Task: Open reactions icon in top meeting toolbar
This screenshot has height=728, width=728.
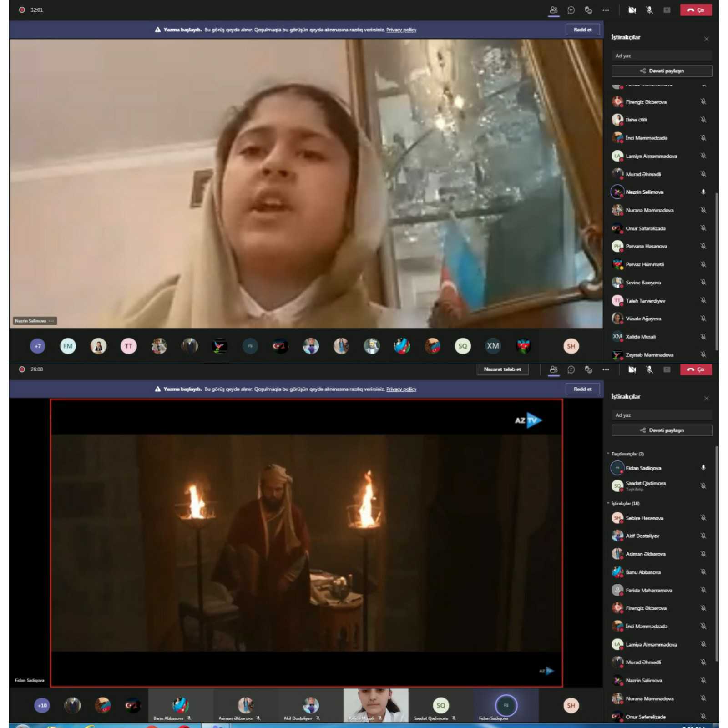Action: click(x=588, y=10)
